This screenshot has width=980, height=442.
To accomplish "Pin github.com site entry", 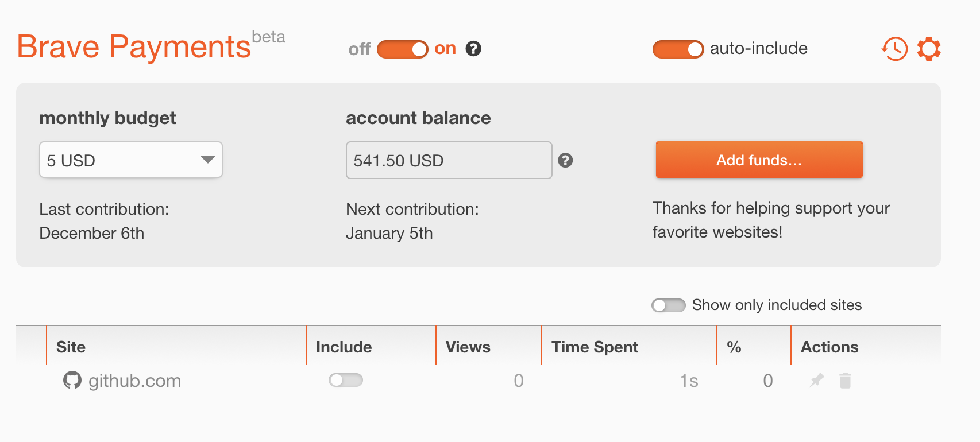I will coord(816,380).
